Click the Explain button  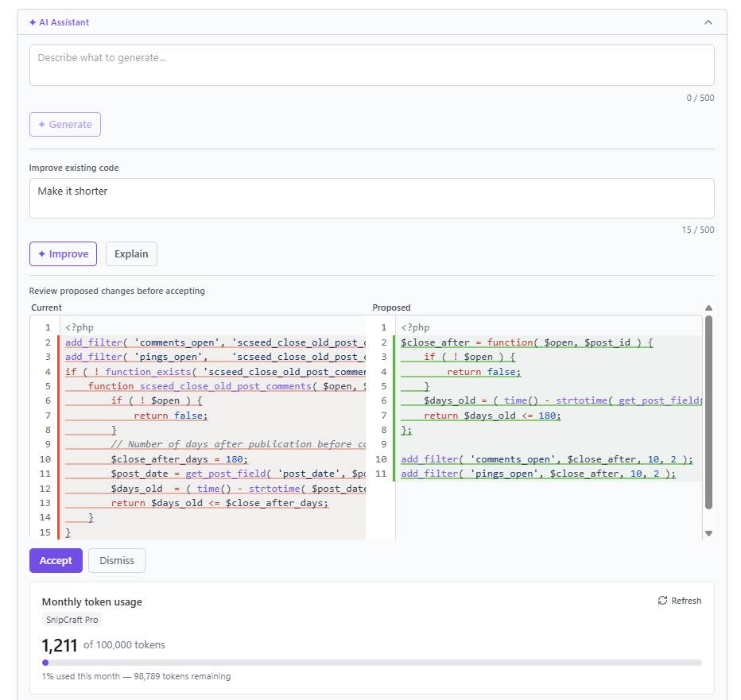pos(131,253)
